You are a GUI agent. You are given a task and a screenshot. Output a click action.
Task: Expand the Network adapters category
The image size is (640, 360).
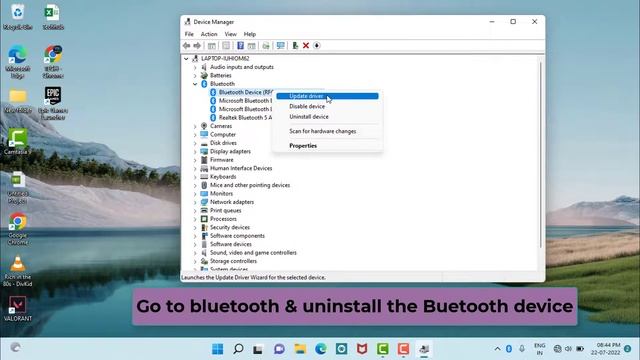click(195, 202)
